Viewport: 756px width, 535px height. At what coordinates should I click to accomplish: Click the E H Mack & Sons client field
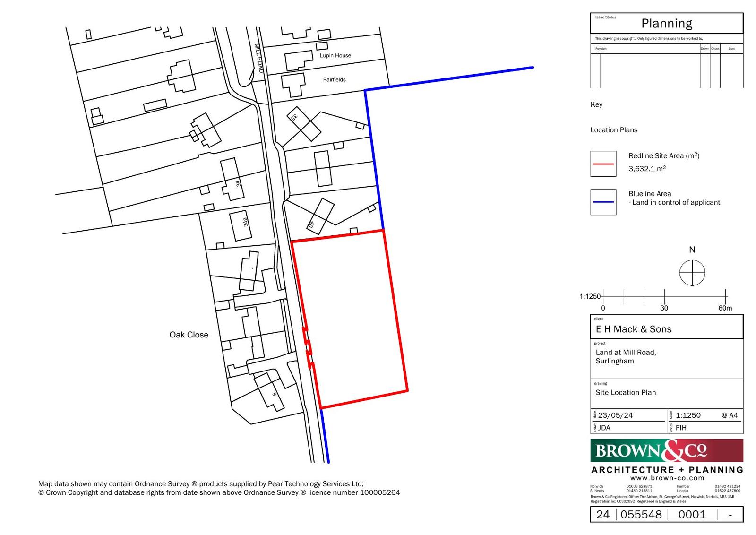pyautogui.click(x=633, y=329)
